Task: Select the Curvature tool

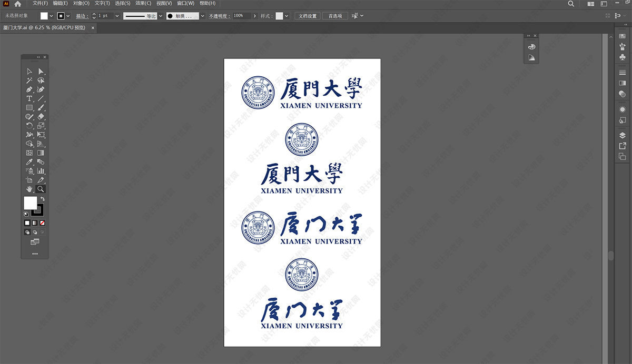Action: coord(41,89)
